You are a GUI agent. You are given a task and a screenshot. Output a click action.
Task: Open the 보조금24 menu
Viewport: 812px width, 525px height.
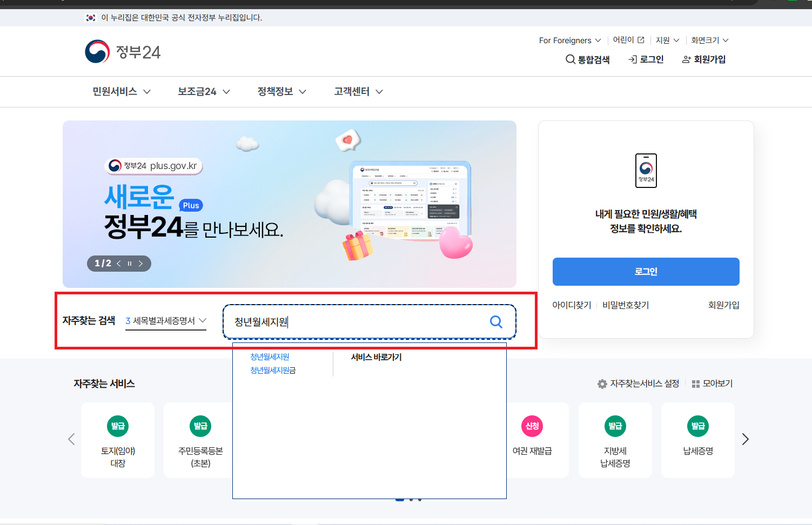[x=204, y=92]
